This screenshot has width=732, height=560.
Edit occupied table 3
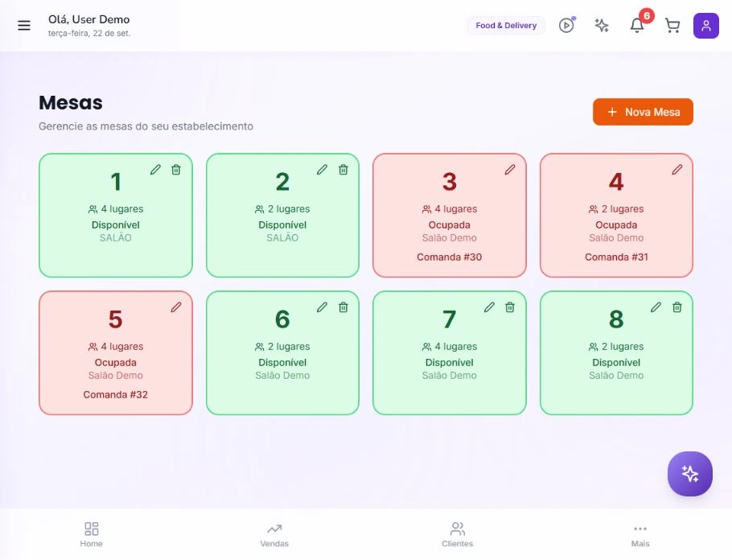(510, 170)
